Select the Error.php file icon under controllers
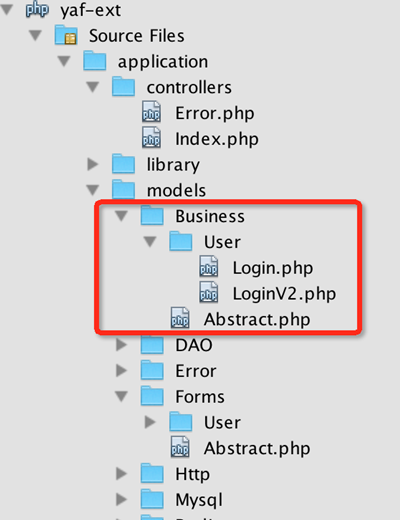 click(151, 112)
